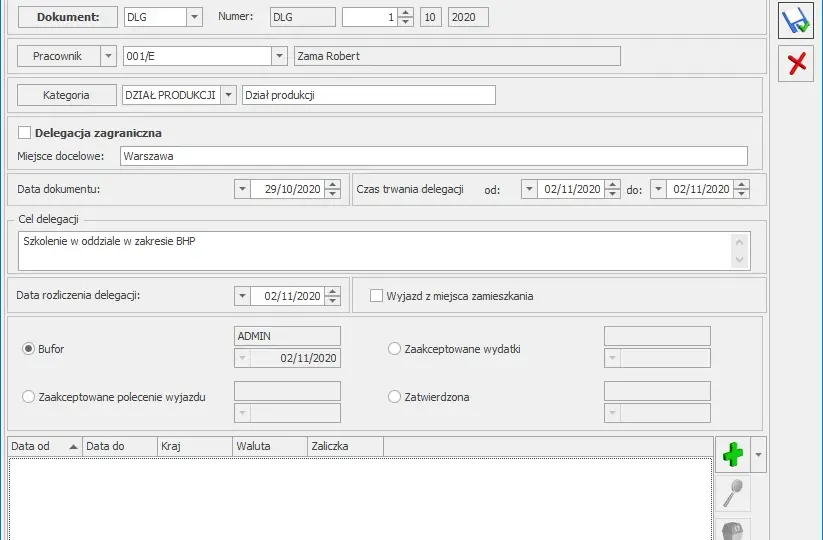Increment Data dokumentu with the up spinner

332,185
